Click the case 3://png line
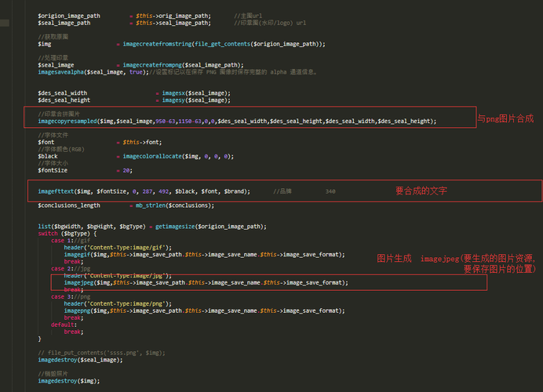 [x=71, y=297]
